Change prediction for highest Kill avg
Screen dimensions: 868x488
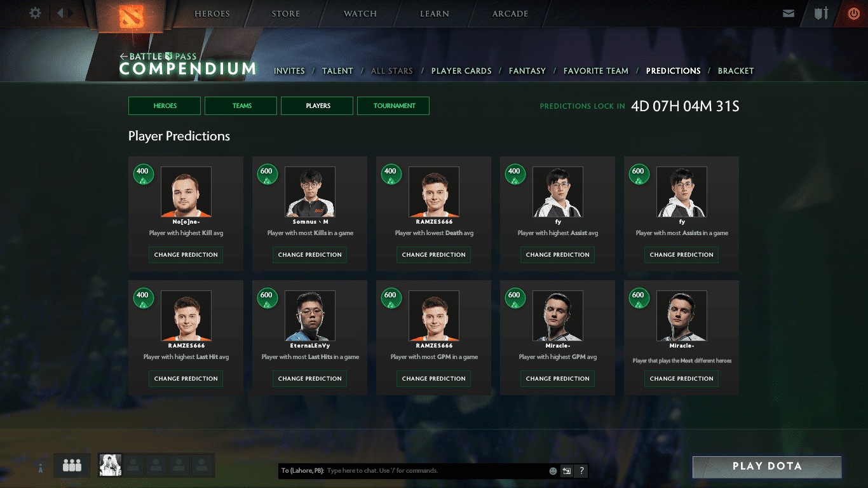pyautogui.click(x=186, y=255)
